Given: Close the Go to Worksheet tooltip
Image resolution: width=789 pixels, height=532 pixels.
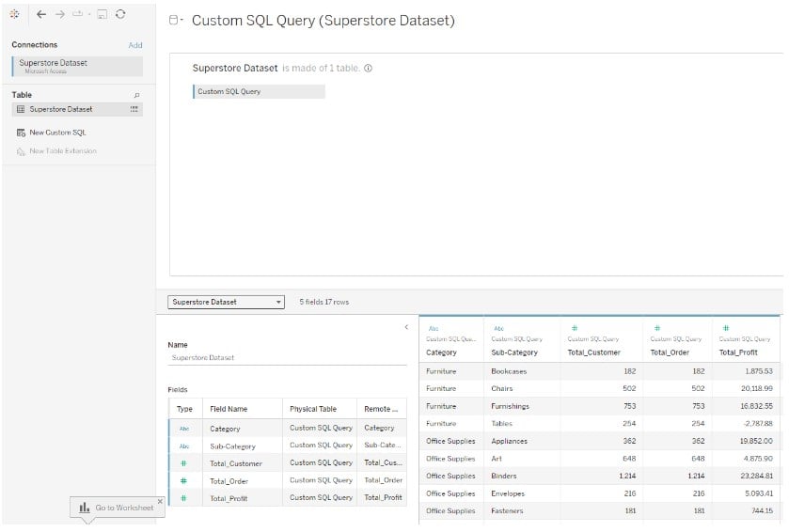Looking at the screenshot, I should [160, 501].
